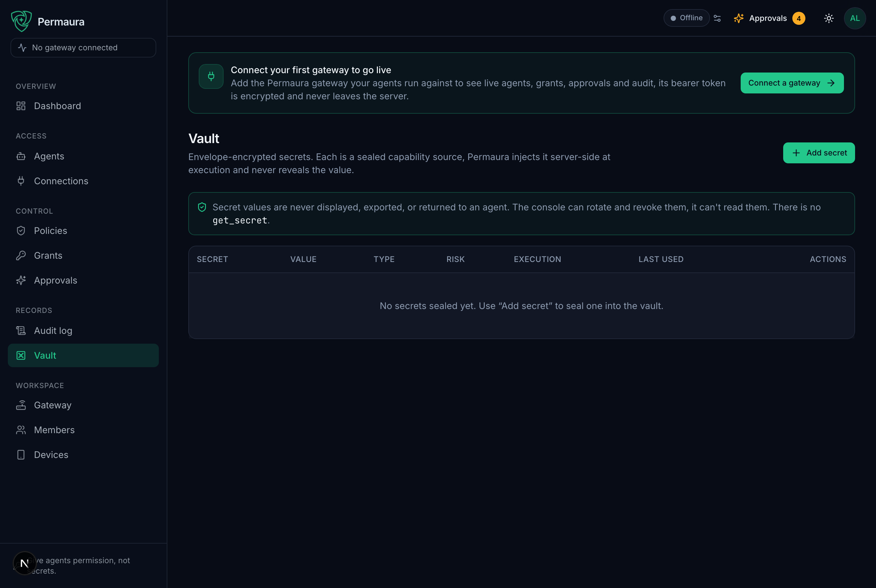Open Approvals with 4 pending badge
Viewport: 876px width, 588px height.
coord(769,18)
